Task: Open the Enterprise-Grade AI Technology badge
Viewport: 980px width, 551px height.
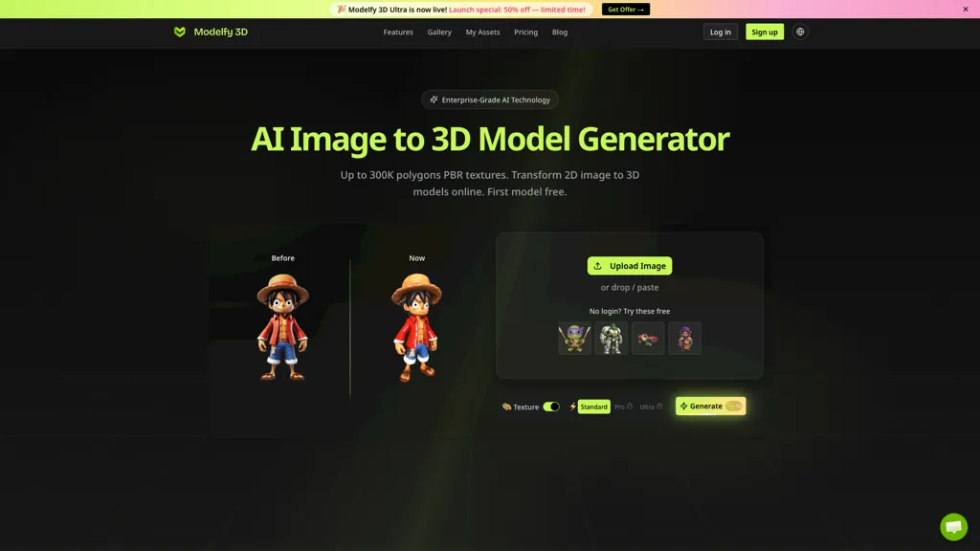Action: 489,99
